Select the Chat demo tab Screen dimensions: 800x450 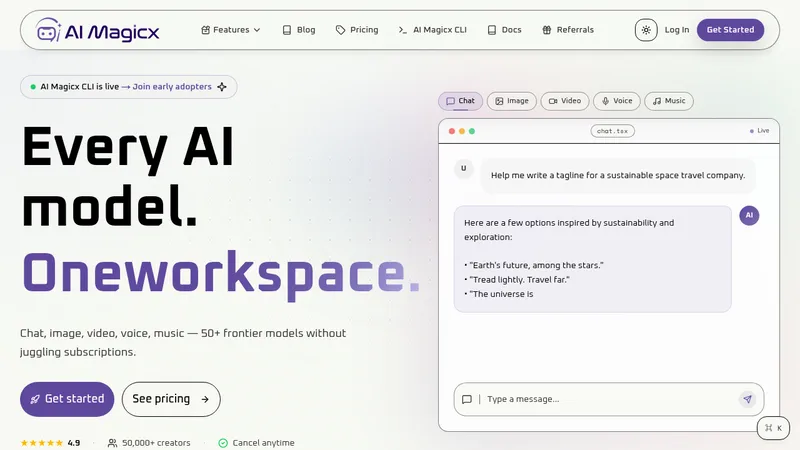460,101
